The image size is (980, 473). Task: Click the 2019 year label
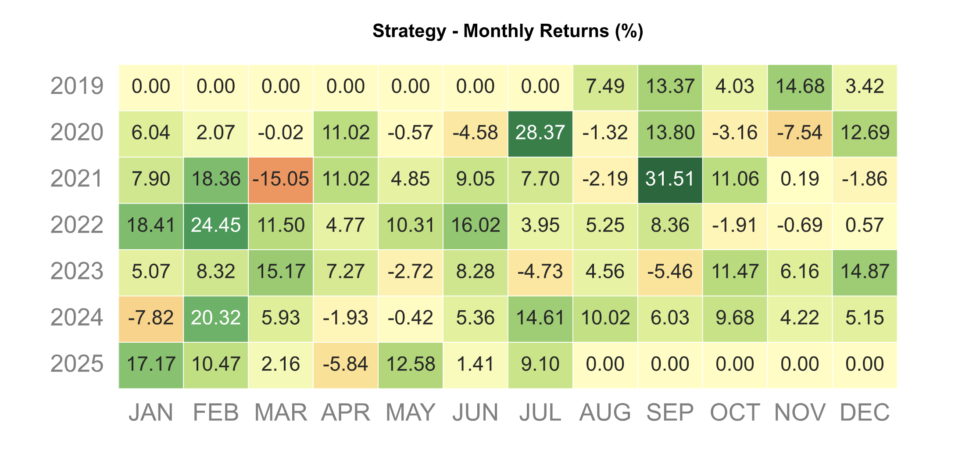(x=77, y=86)
